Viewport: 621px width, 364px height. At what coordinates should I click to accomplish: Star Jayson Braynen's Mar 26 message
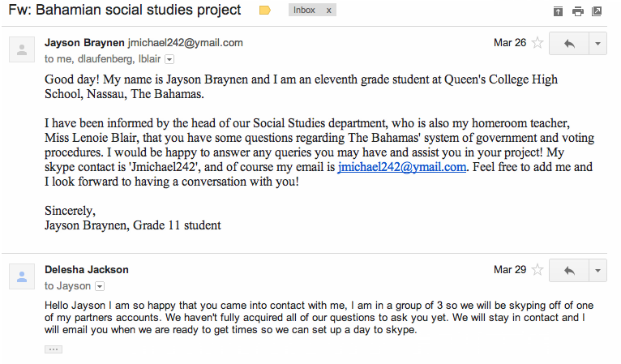coord(537,42)
